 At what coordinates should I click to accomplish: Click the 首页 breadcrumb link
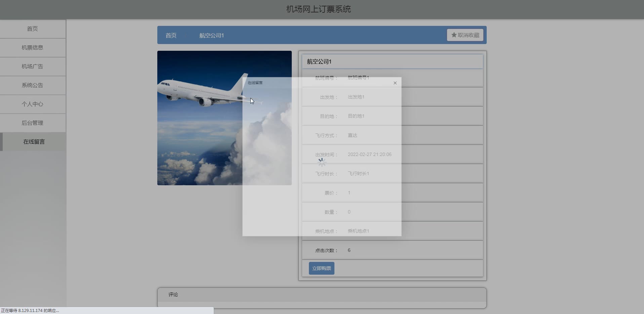coord(171,35)
